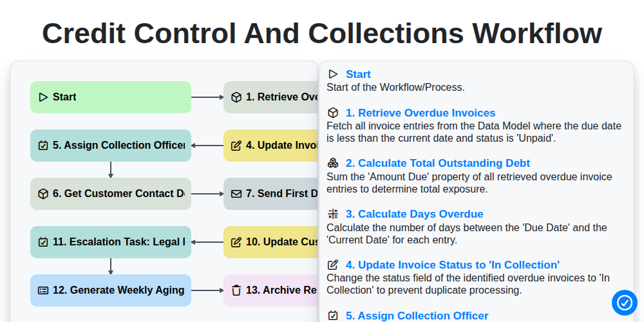Open 2. Calculate Total Outstanding Debt link
Viewport: 644px width, 322px height.
point(438,164)
